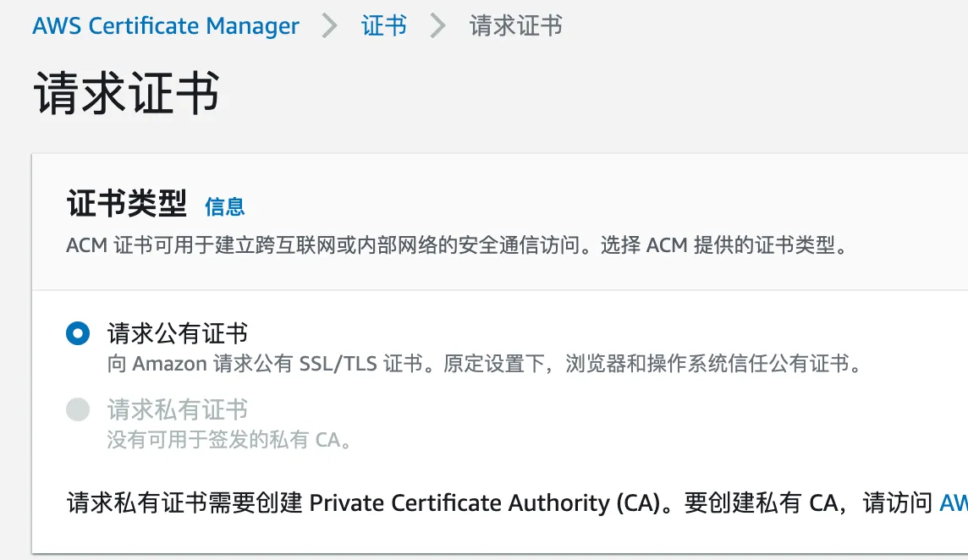The width and height of the screenshot is (968, 560).
Task: Click the breadcrumb chevron before 请求证书
Action: coord(437,26)
